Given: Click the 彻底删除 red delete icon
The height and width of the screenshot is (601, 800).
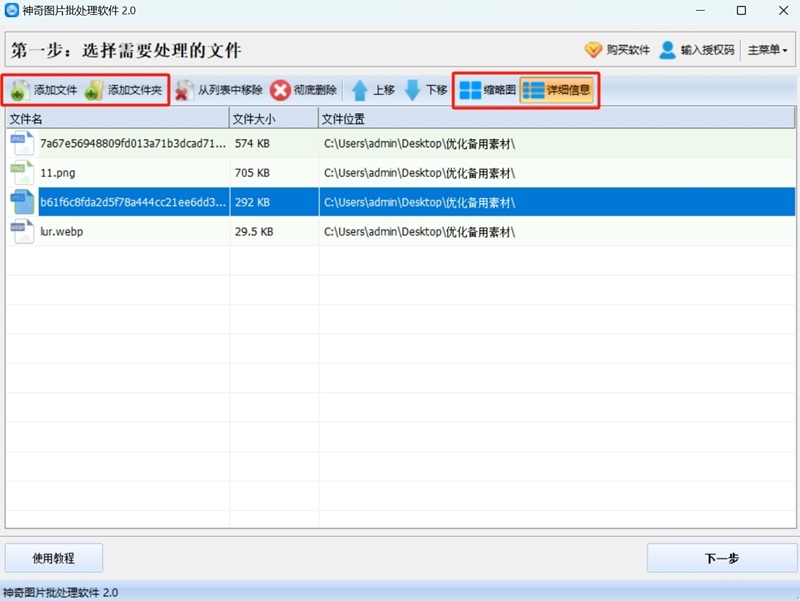Looking at the screenshot, I should click(280, 90).
